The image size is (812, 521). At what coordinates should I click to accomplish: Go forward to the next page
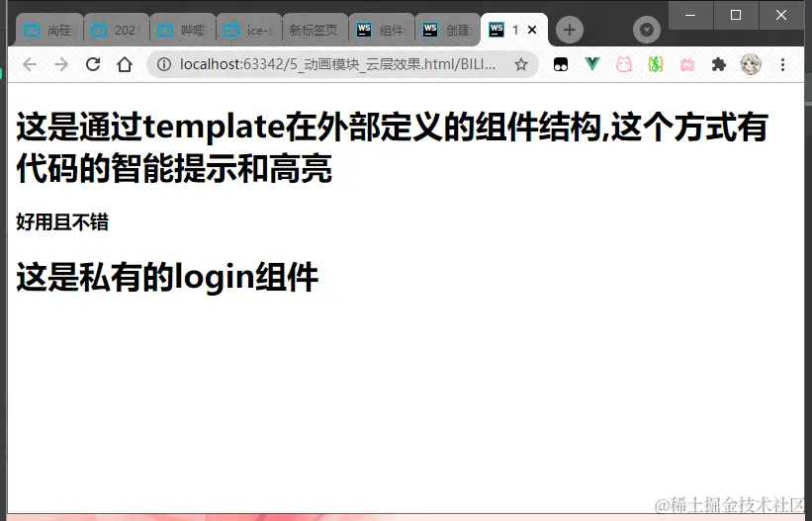61,64
